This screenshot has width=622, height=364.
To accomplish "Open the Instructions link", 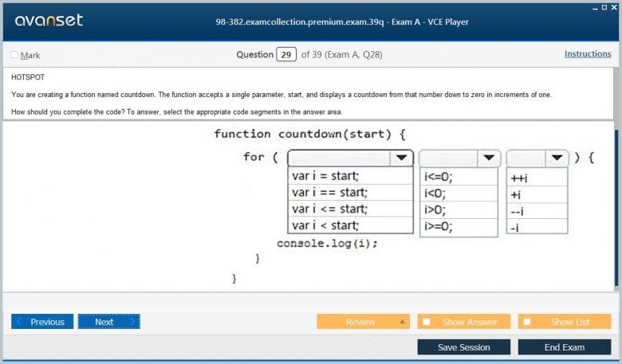I will (588, 54).
